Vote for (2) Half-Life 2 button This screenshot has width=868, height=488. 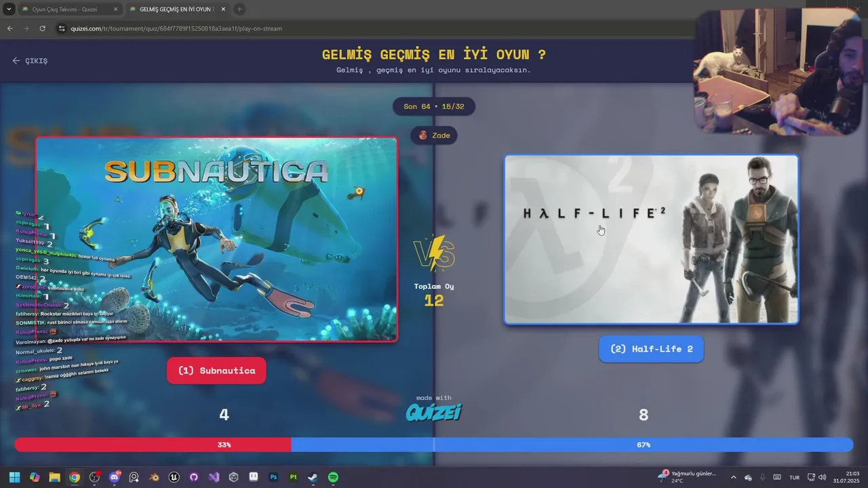click(651, 349)
